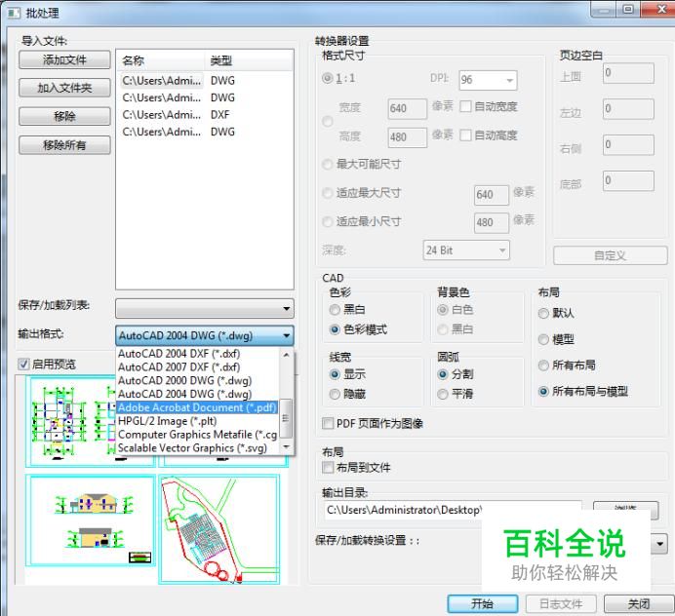Click the 上面 margin field
This screenshot has width=675, height=616.
(x=628, y=73)
